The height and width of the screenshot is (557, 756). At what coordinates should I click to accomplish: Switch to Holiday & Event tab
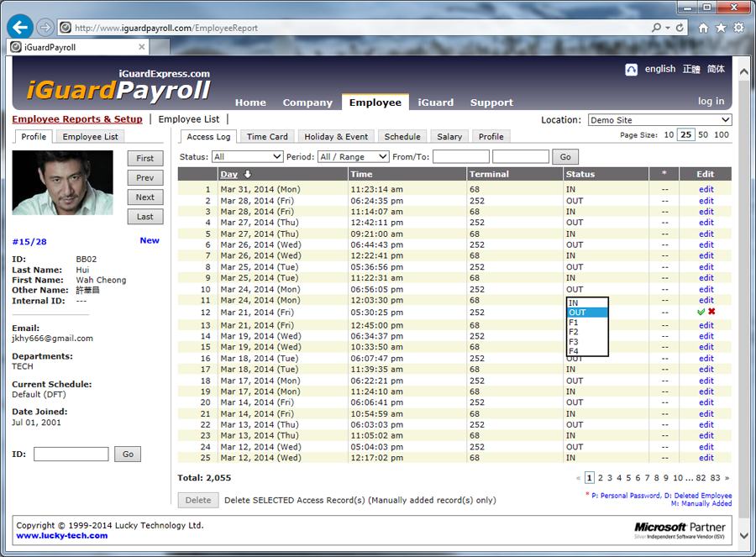point(336,137)
